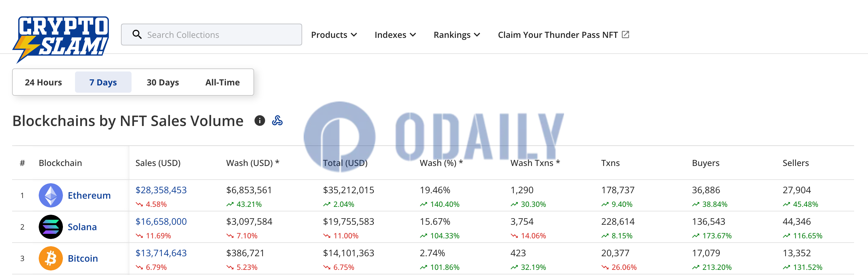Click Solana wash percentage 15.67%
This screenshot has width=868, height=275.
click(435, 221)
